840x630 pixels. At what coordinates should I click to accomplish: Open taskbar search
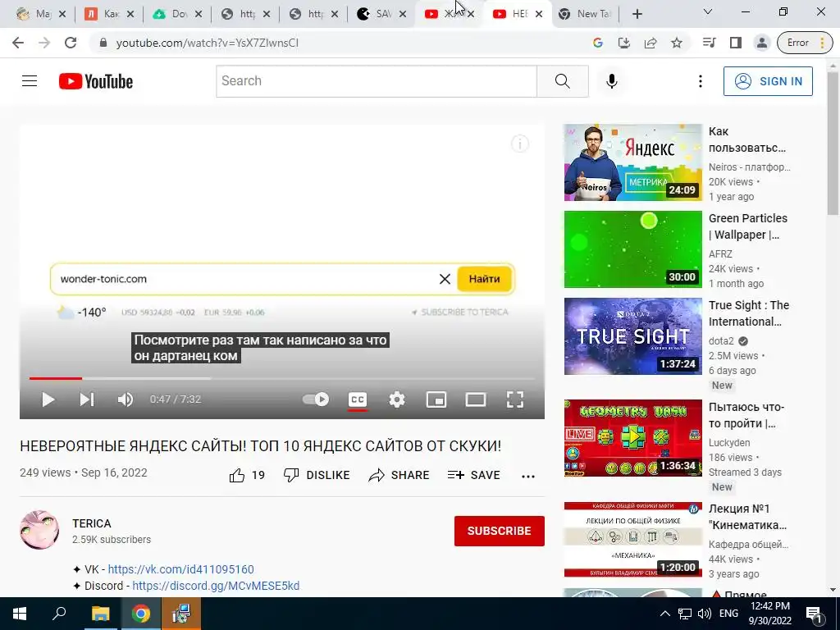[x=59, y=614]
